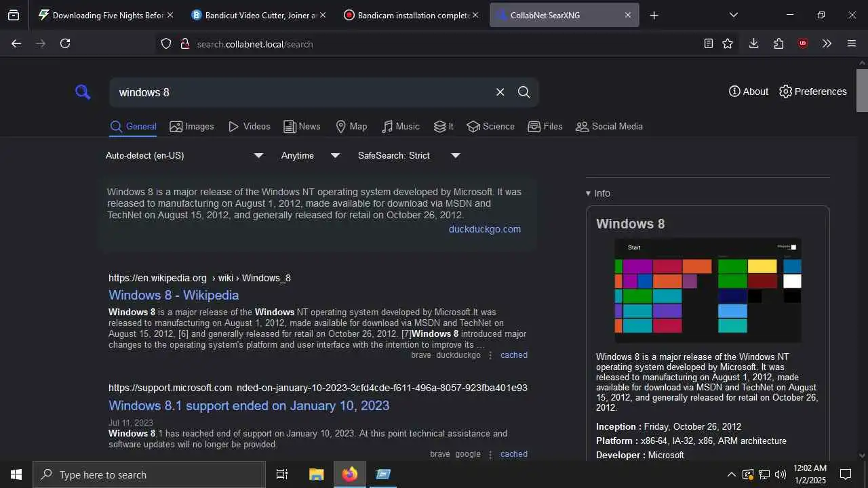868x488 pixels.
Task: Open the SafeSearch: Strict dropdown
Action: click(409, 156)
